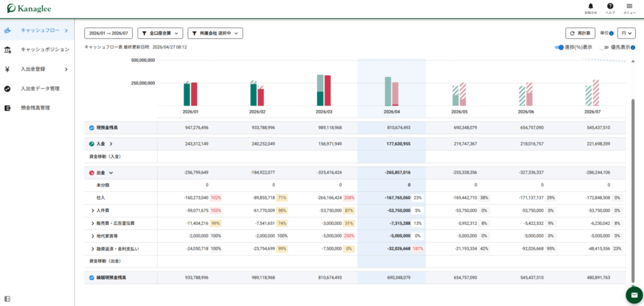Screen dimensions: 644x306
Task: Expand the 人件費 row
Action: tap(93, 210)
